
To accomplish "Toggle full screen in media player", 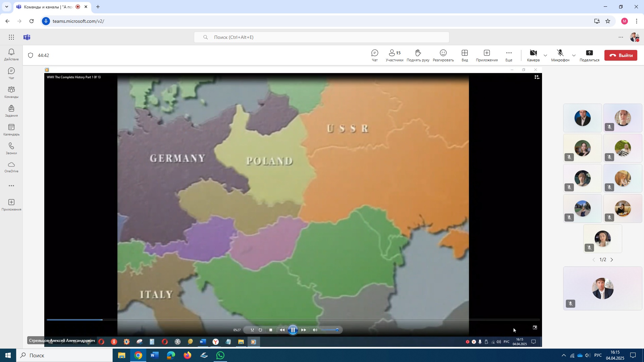I will pyautogui.click(x=535, y=327).
